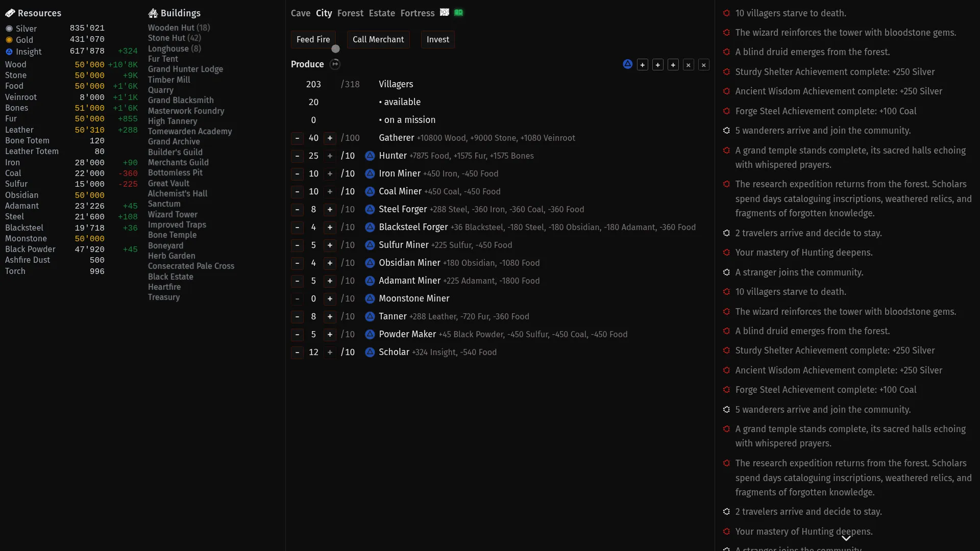Screen dimensions: 980x551
Task: Click blue insight icon in Produce header
Action: pyautogui.click(x=627, y=64)
